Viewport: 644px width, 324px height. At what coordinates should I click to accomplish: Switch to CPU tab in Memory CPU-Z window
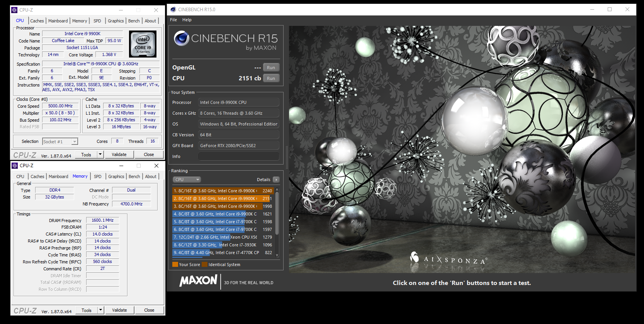pyautogui.click(x=20, y=176)
